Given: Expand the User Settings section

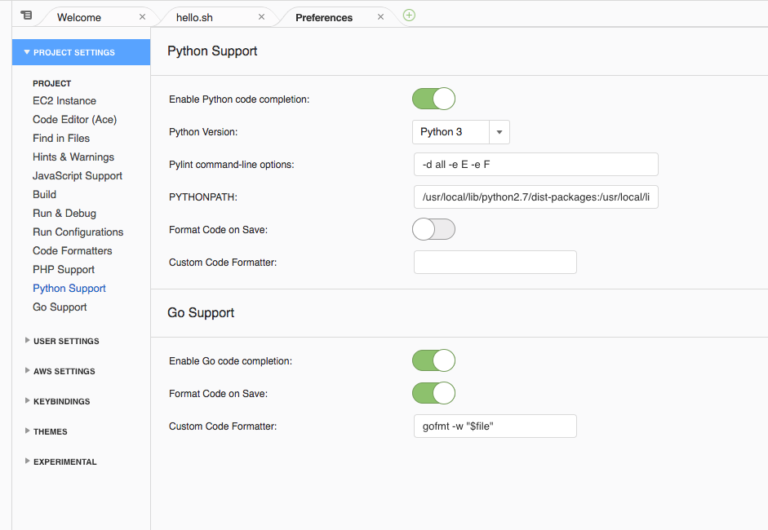Looking at the screenshot, I should click(65, 341).
